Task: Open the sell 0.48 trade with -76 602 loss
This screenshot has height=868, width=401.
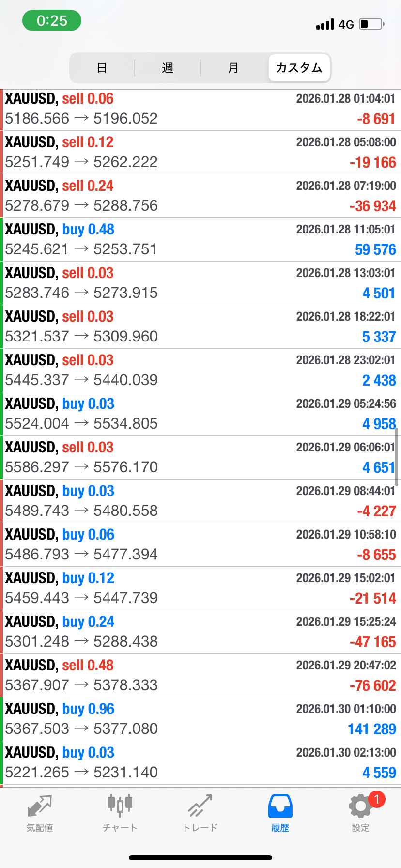Action: 200,675
